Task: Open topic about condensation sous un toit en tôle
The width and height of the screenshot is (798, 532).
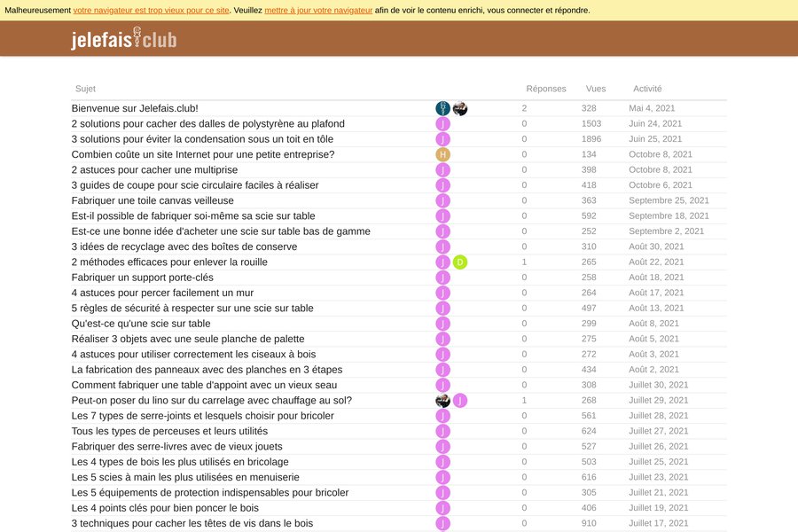Action: click(202, 139)
